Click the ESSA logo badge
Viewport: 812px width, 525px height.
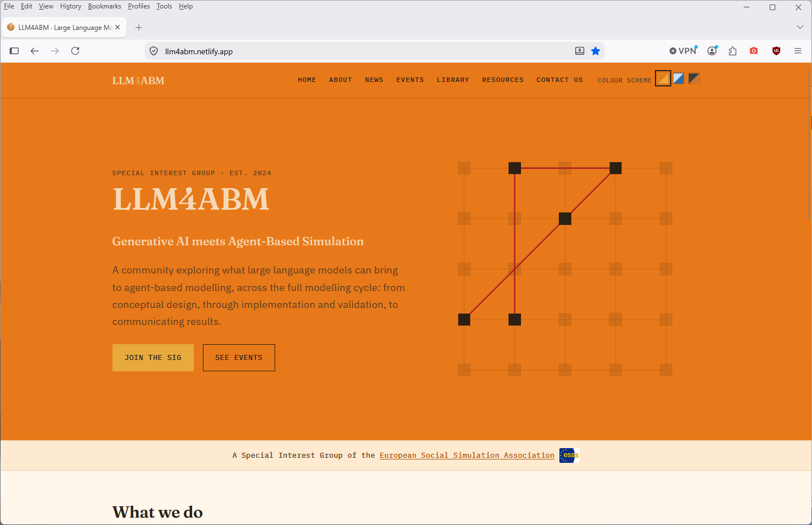point(570,455)
